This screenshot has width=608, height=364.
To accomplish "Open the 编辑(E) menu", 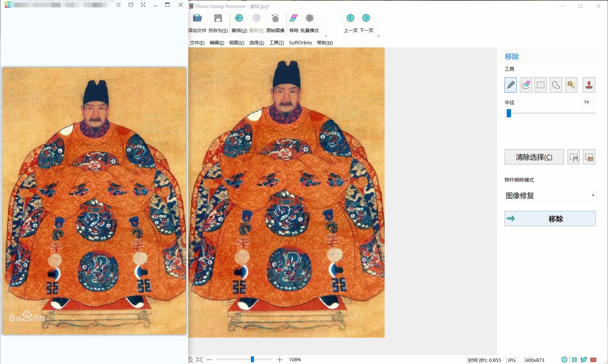I will coord(217,43).
